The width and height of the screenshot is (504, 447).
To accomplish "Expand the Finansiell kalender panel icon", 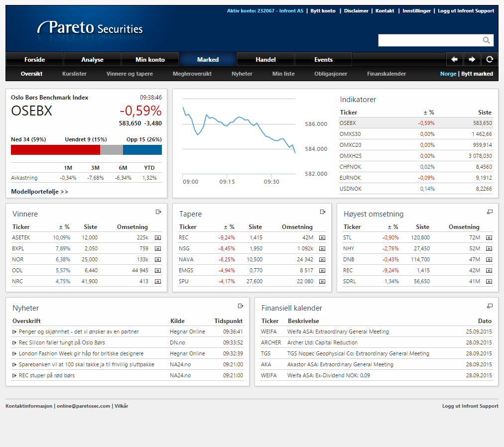I will coord(490,306).
